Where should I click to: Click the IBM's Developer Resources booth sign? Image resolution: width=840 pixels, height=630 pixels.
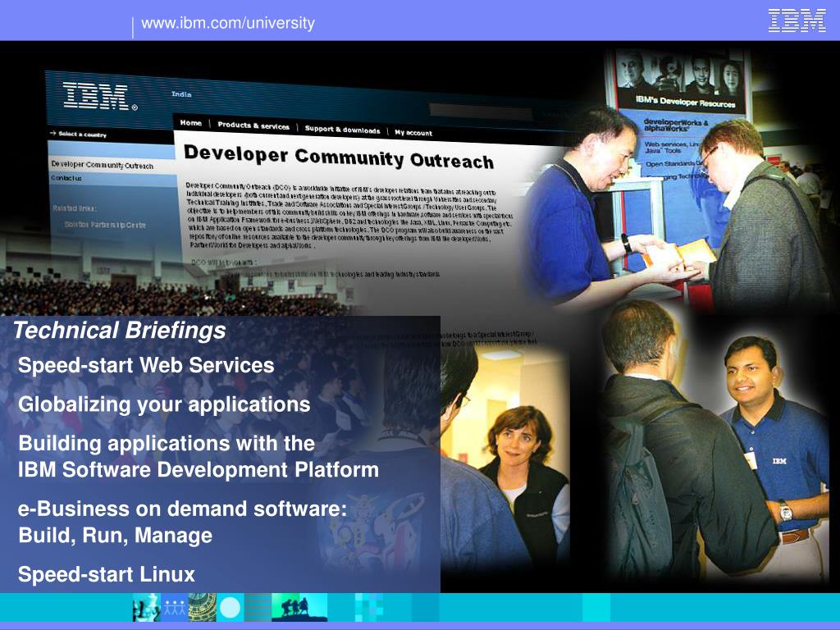tap(685, 101)
